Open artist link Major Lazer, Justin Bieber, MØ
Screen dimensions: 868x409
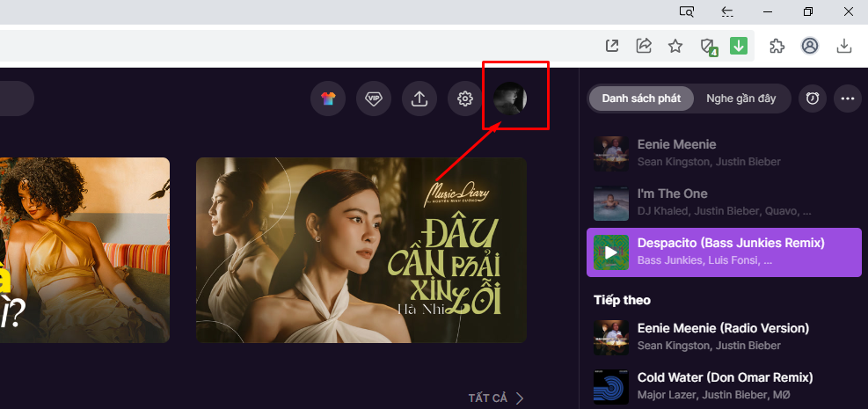(713, 395)
